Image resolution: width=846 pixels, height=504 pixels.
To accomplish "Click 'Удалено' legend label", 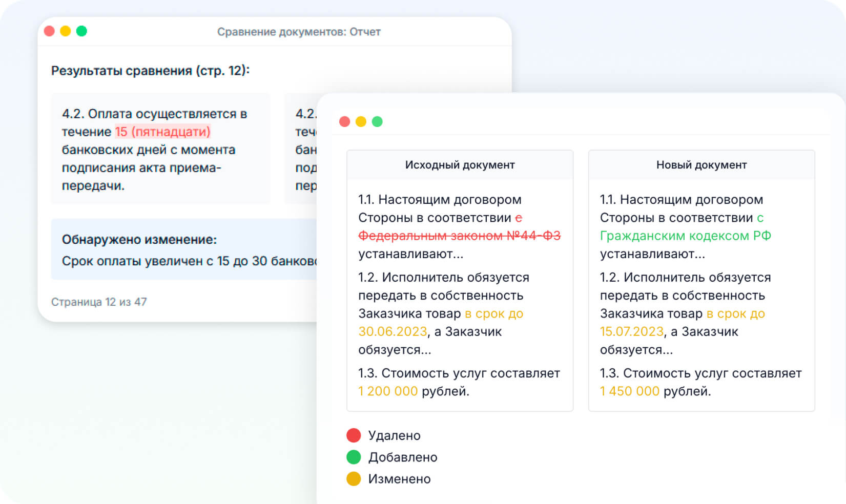I will (395, 435).
